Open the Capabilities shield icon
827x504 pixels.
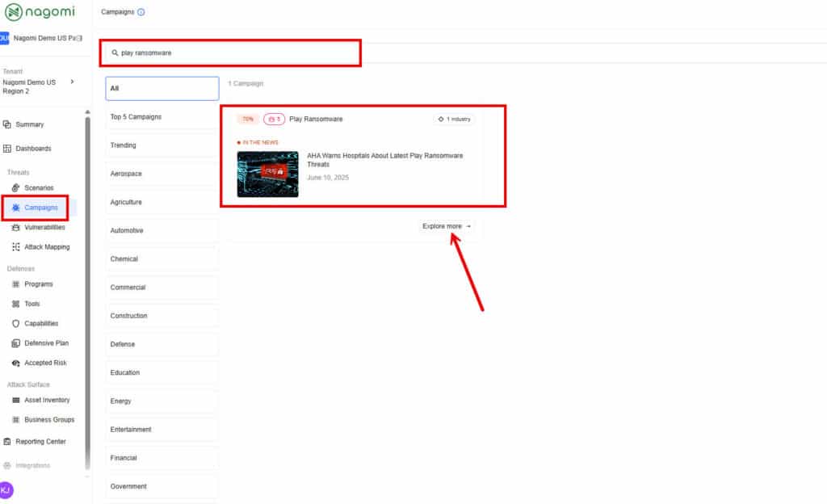tap(16, 324)
